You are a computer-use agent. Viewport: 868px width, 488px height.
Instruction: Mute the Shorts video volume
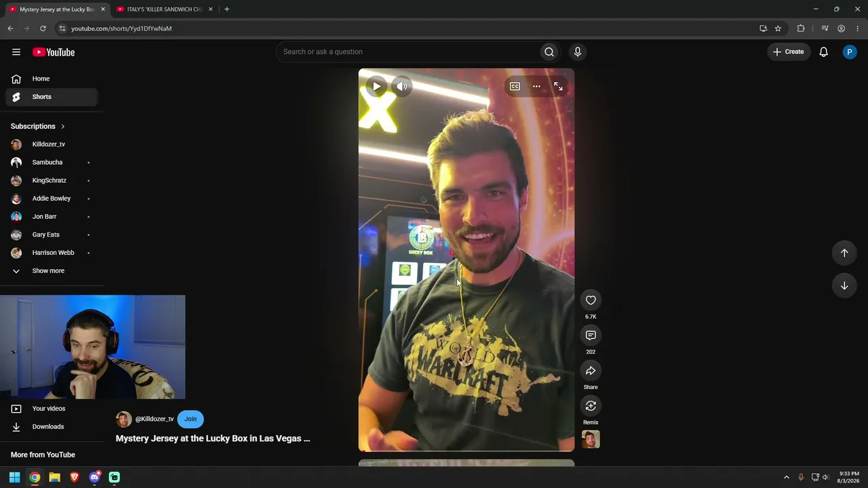402,86
